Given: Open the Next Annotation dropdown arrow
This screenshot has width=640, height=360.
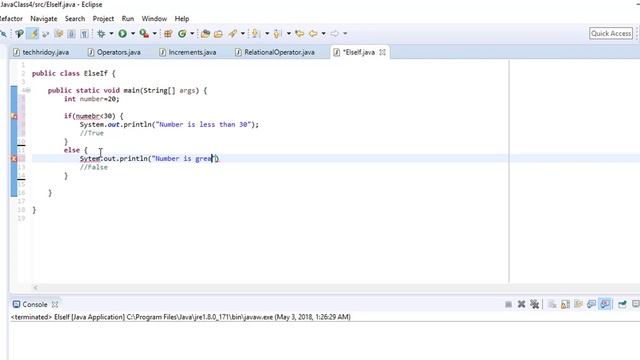Looking at the screenshot, I should click(267, 33).
